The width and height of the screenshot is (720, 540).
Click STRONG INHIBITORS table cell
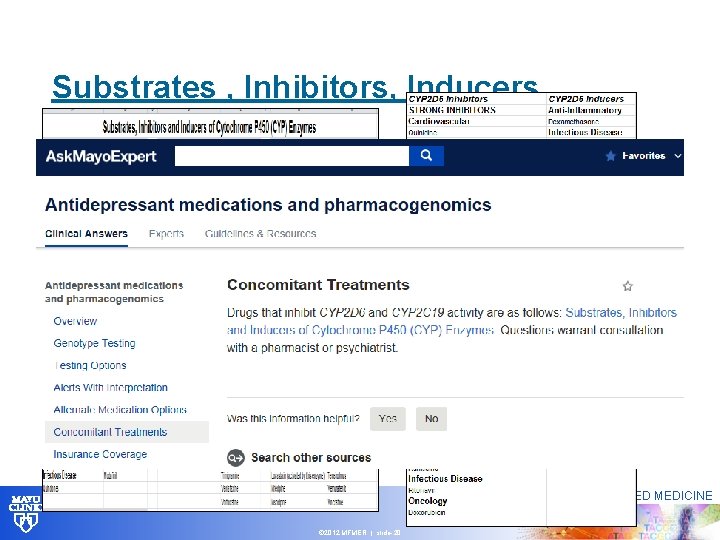pos(452,110)
